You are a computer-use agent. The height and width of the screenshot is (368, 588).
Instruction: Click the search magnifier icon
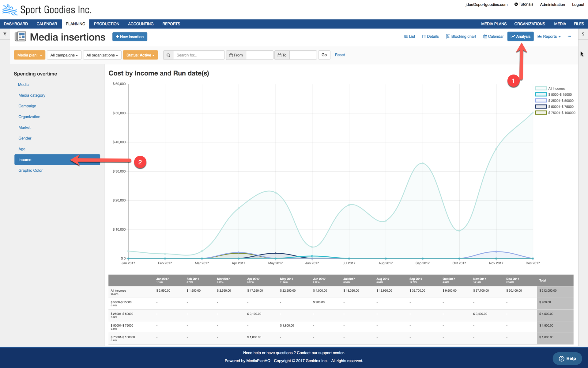click(x=168, y=55)
